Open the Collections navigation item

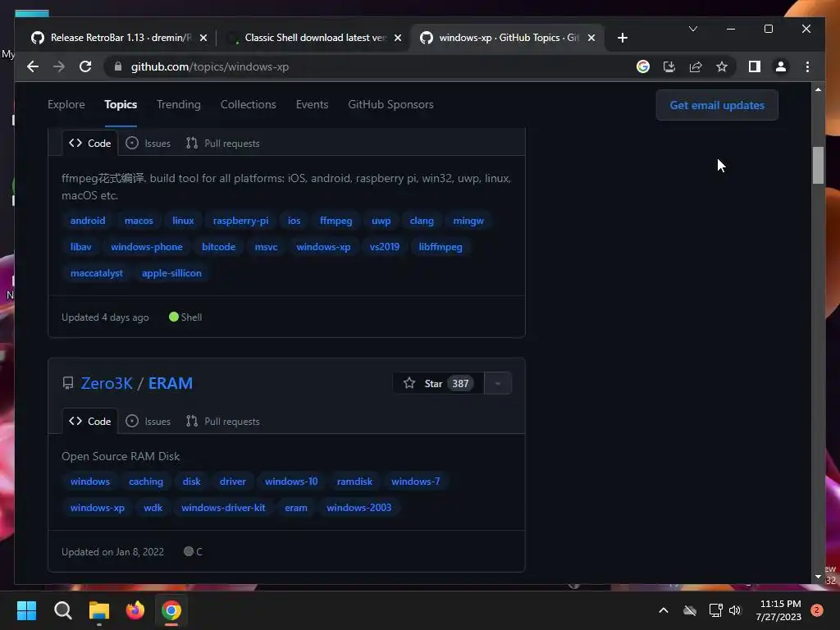(x=248, y=104)
